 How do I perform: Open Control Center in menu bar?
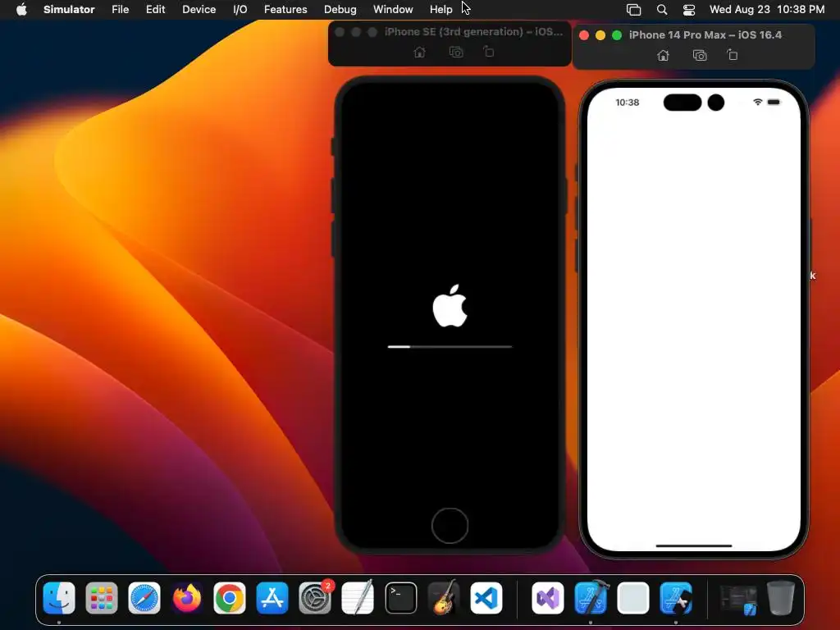689,10
